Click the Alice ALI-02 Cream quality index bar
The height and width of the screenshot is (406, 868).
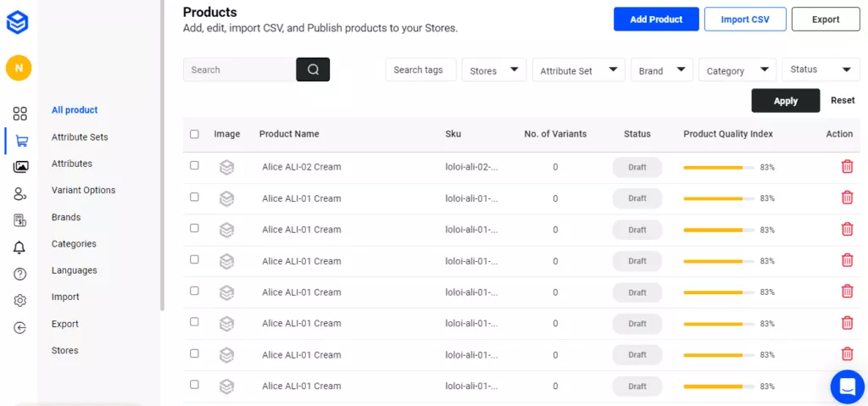719,167
